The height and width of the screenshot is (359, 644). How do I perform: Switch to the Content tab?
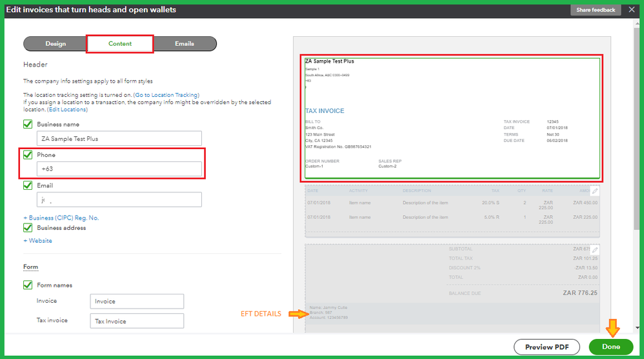click(x=120, y=43)
